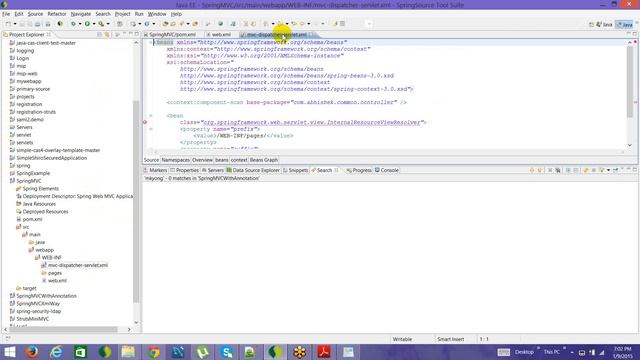The width and height of the screenshot is (640, 360).
Task: Maximize the Project Explorer view
Action: [x=137, y=35]
